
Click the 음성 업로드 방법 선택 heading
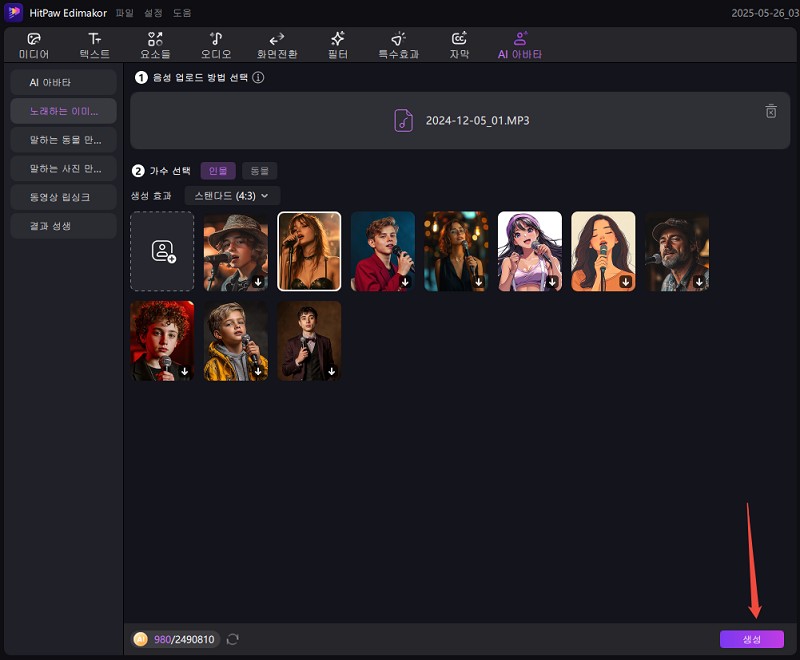[201, 78]
